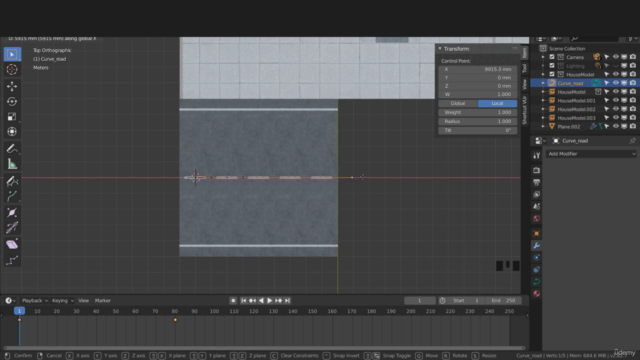Select the Annotate tool
This screenshot has height=360, width=640.
tap(12, 149)
